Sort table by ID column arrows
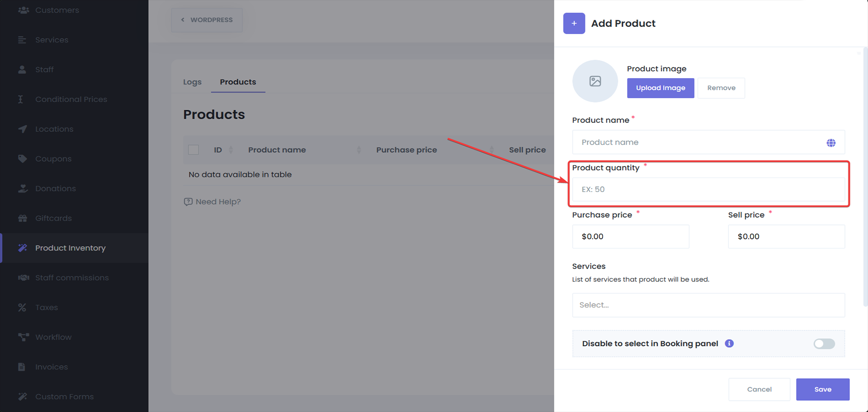This screenshot has height=412, width=868. point(231,150)
